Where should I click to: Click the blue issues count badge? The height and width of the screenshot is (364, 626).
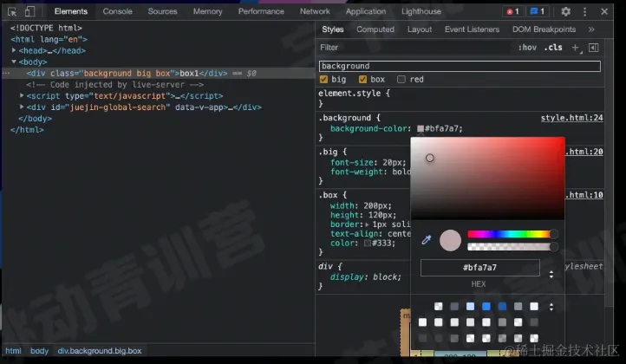click(538, 11)
